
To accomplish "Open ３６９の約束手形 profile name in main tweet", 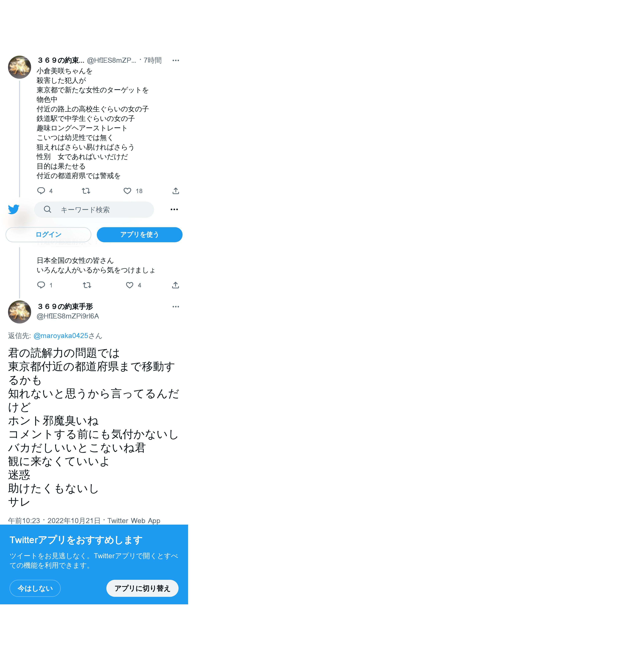I will [65, 306].
